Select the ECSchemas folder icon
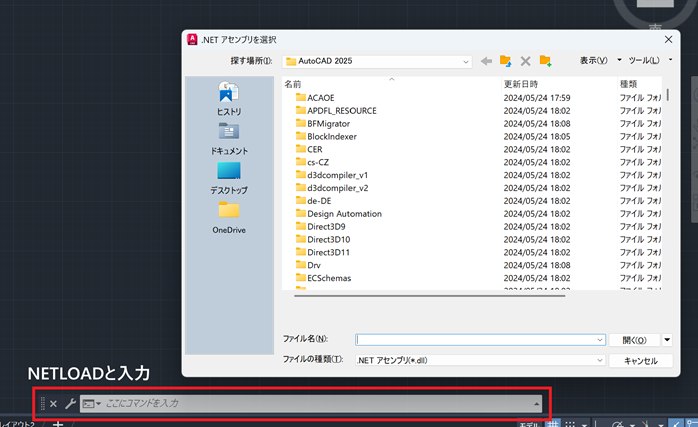The height and width of the screenshot is (427, 698). click(x=301, y=277)
